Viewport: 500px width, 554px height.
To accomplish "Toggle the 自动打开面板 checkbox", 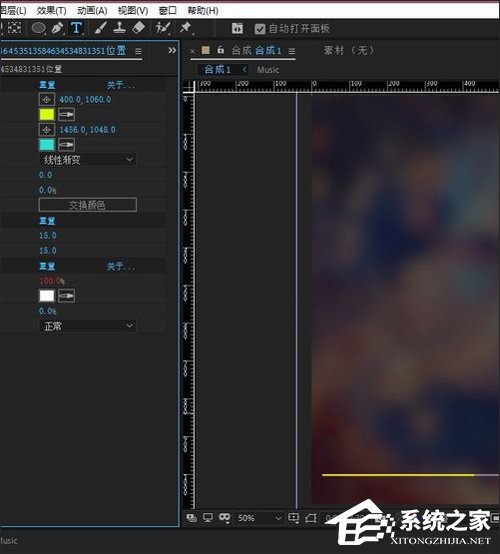I will tap(260, 29).
